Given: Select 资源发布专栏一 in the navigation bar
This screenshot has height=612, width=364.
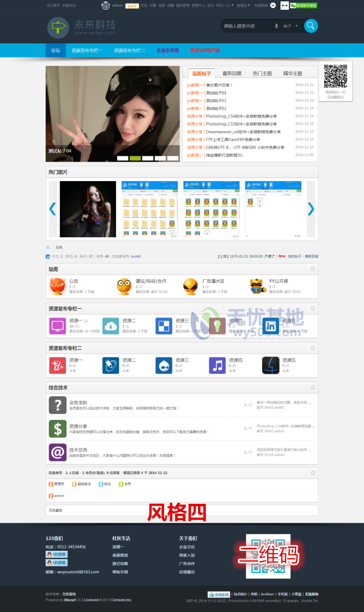Looking at the screenshot, I should pyautogui.click(x=87, y=50).
